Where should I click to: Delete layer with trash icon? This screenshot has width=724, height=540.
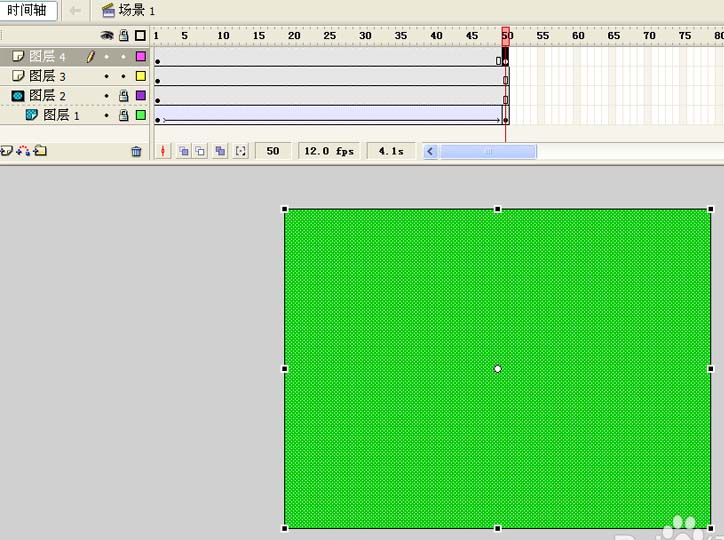tap(136, 151)
